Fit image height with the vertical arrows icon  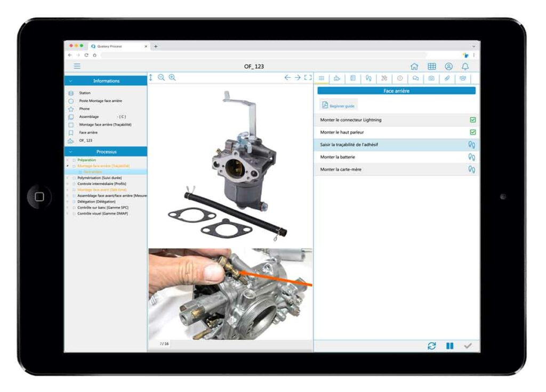point(151,78)
